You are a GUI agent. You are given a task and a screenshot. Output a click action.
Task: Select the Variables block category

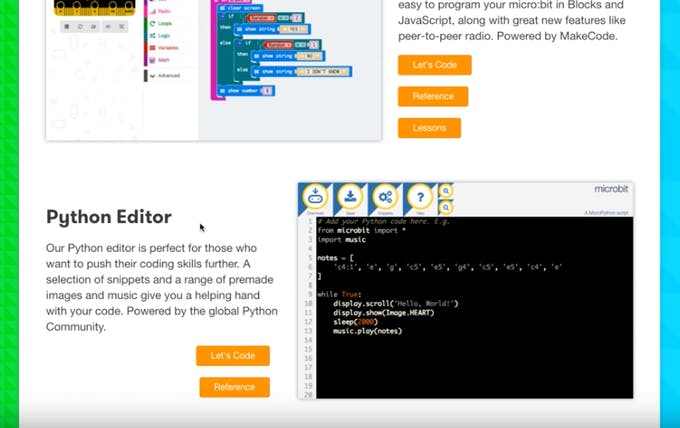pos(171,48)
